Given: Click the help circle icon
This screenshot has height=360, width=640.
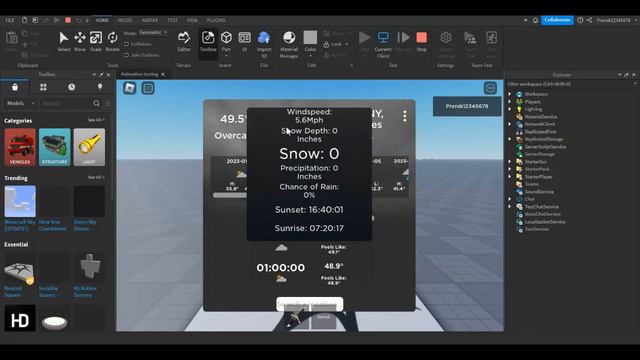Looking at the screenshot, I should coord(580,20).
